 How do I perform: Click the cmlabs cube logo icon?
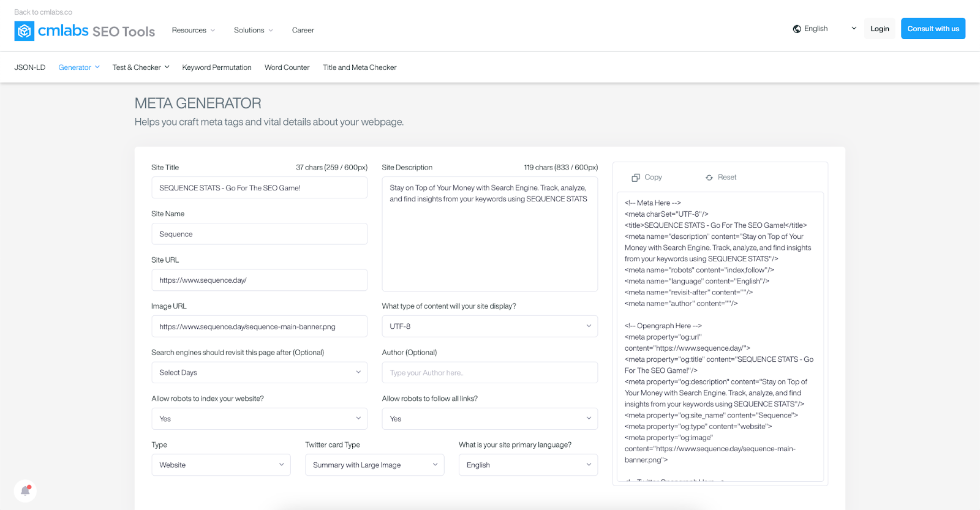coord(24,31)
